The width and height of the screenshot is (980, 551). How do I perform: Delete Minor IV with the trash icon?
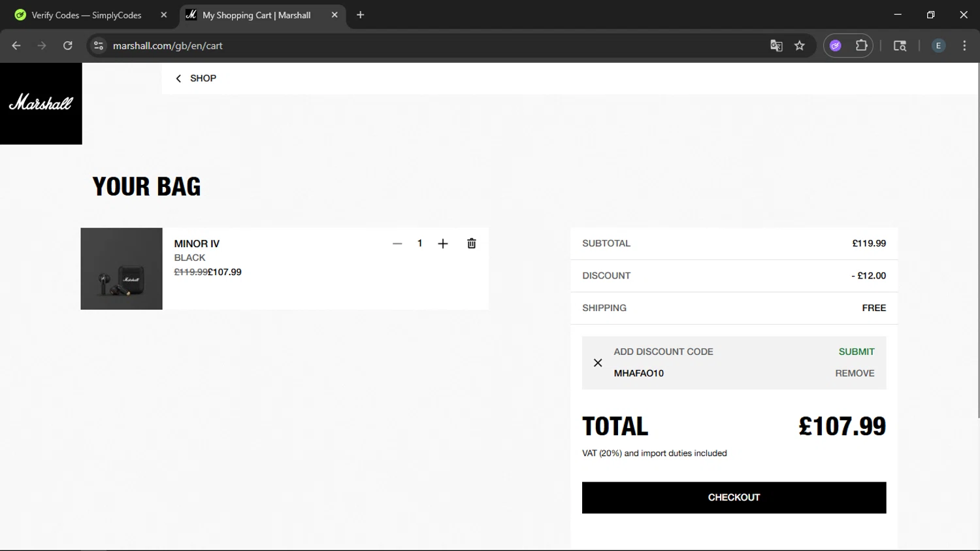coord(472,243)
